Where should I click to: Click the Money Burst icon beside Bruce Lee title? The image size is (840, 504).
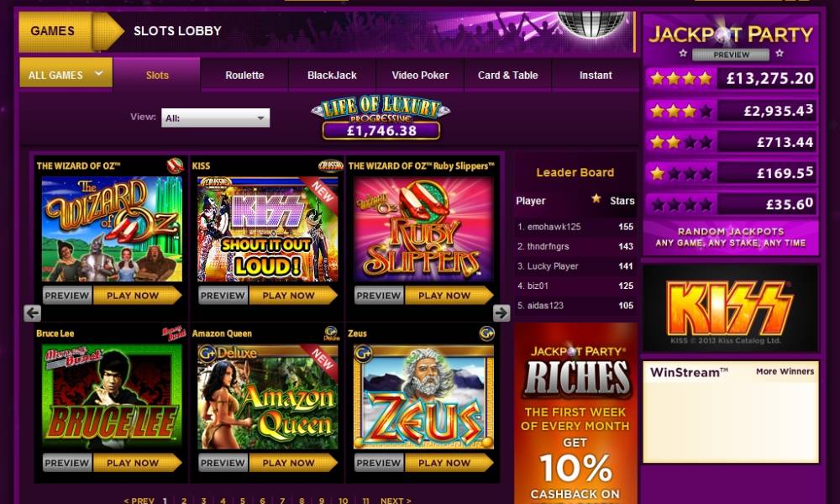pyautogui.click(x=174, y=333)
